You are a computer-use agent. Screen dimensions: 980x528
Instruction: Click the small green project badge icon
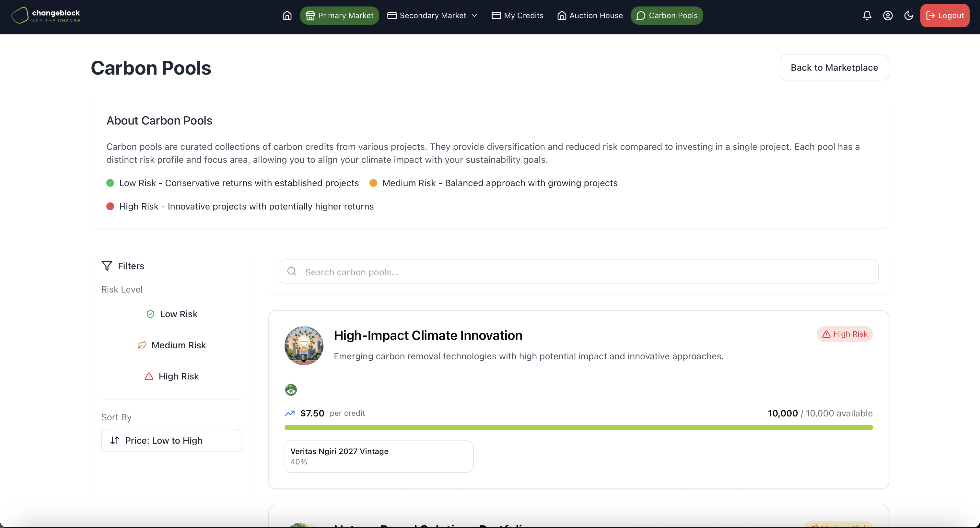pyautogui.click(x=291, y=390)
